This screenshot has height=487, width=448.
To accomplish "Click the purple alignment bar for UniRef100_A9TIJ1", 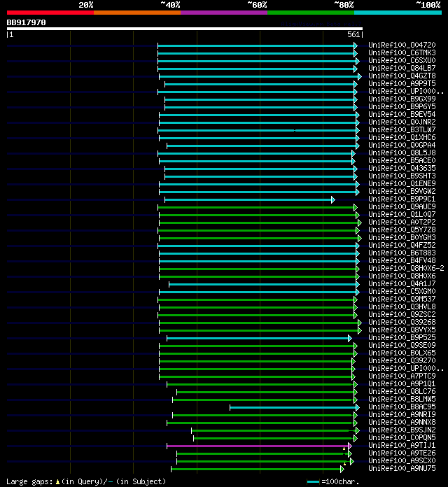I will tap(259, 446).
